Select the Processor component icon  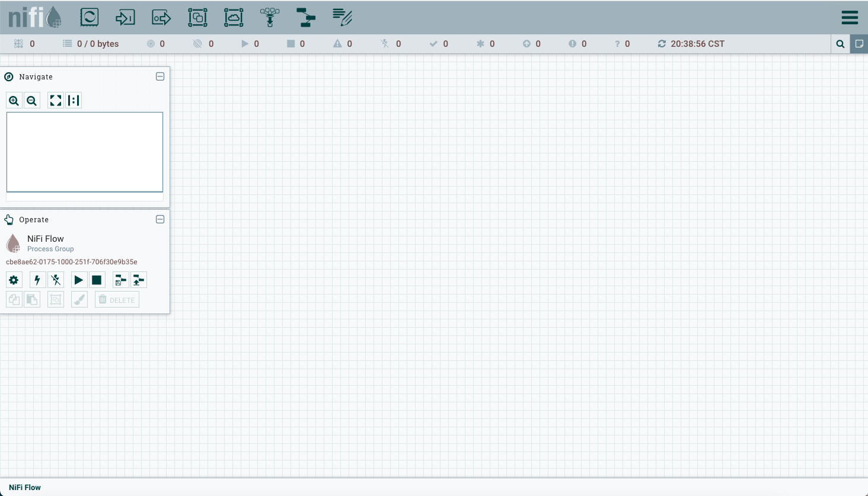pos(90,17)
